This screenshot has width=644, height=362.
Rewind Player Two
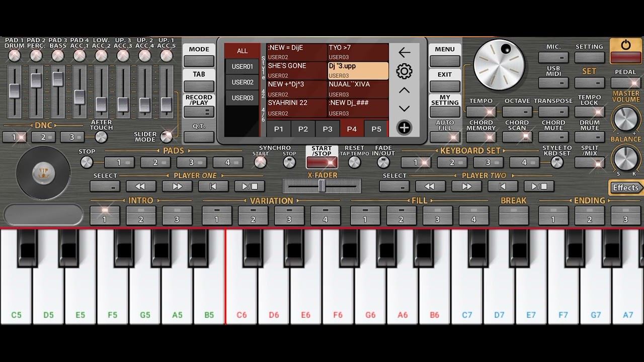430,187
